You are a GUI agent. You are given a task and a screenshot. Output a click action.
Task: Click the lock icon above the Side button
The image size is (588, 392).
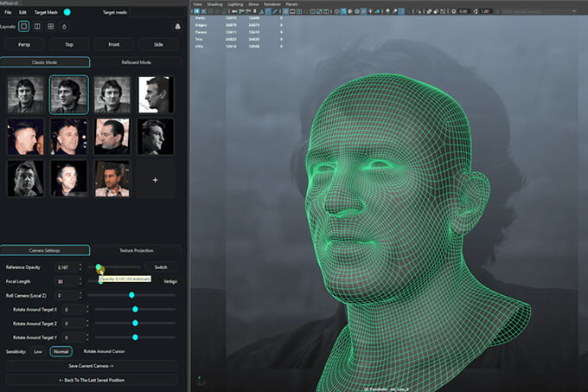click(x=177, y=27)
